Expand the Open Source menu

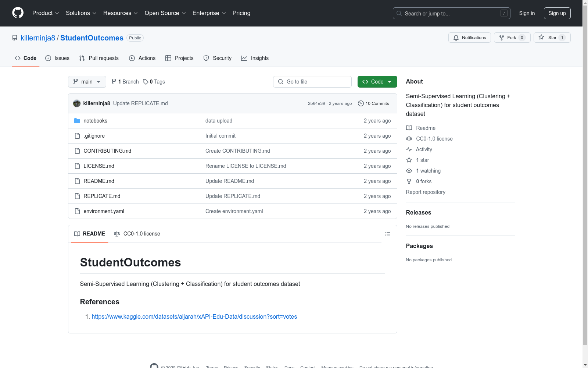click(x=165, y=13)
